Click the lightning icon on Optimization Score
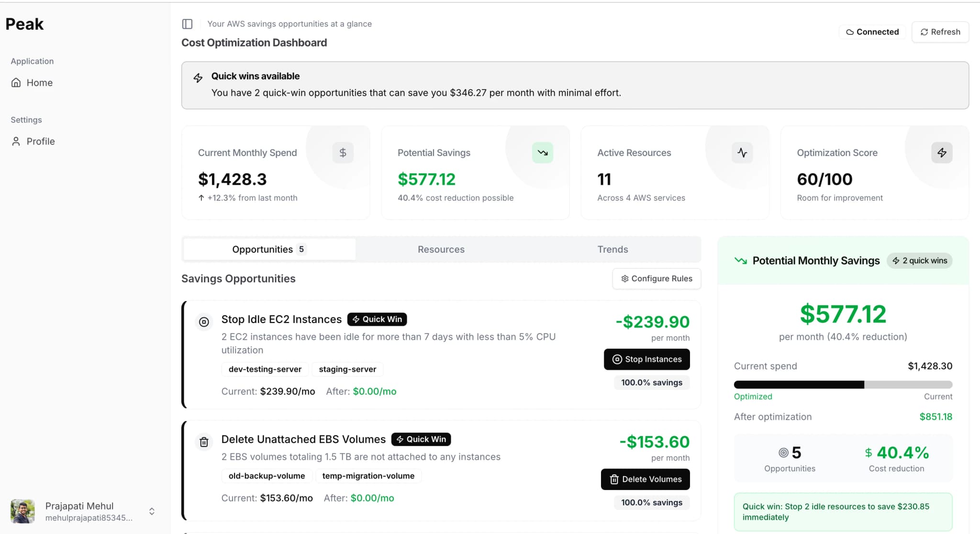Image resolution: width=980 pixels, height=534 pixels. coord(942,153)
